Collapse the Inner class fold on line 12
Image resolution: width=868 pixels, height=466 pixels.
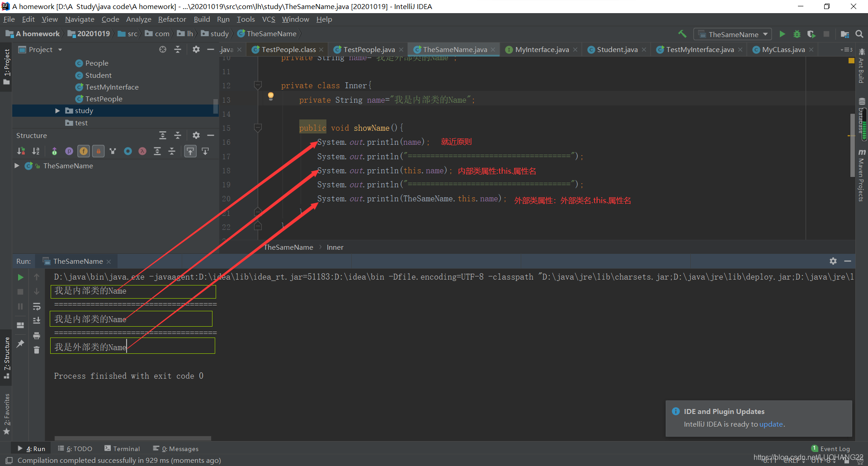[x=258, y=85]
